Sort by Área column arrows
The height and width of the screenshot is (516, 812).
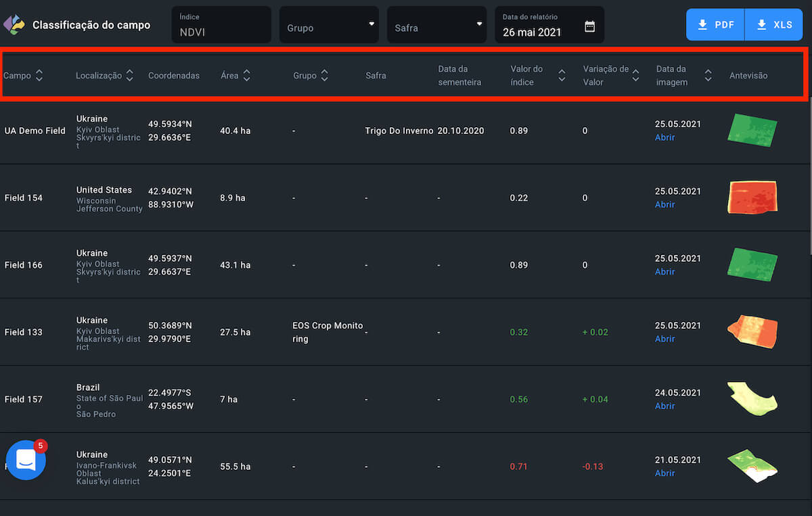tap(246, 76)
